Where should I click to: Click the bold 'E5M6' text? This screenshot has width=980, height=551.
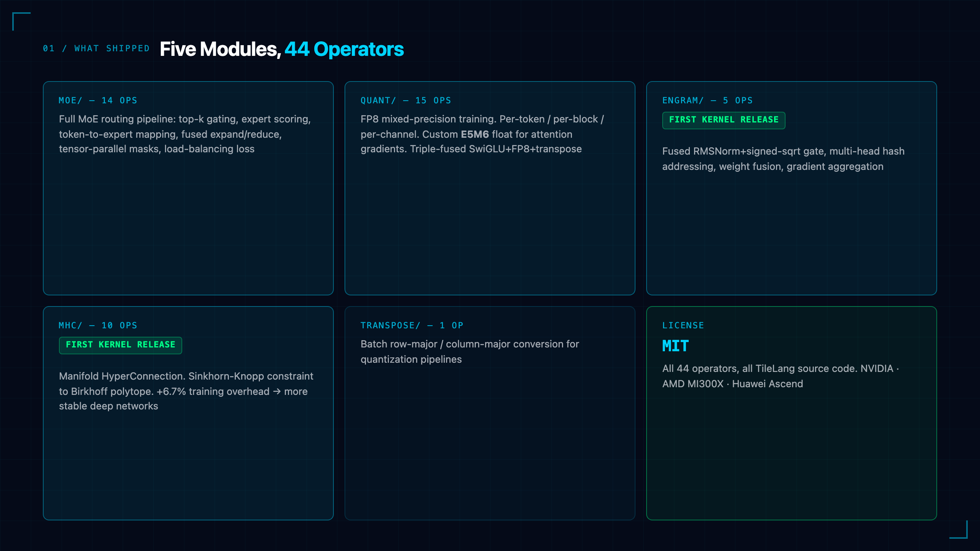tap(475, 134)
